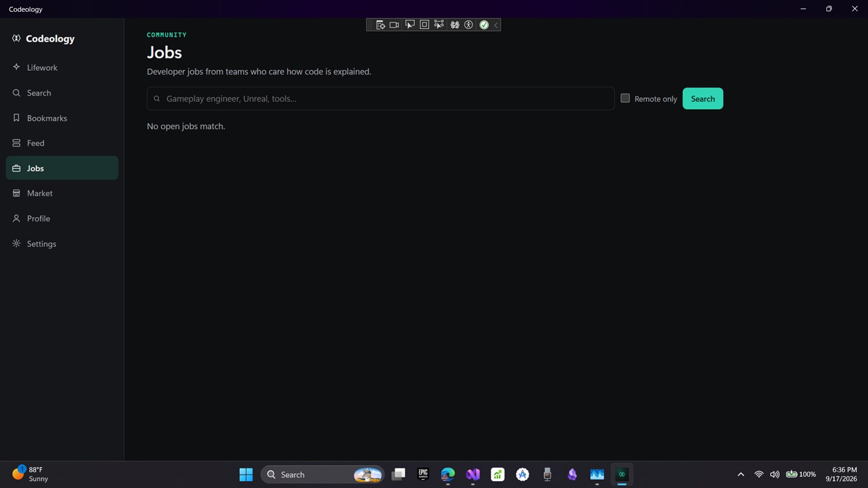
Task: Open Task View from the taskbar
Action: click(x=398, y=474)
